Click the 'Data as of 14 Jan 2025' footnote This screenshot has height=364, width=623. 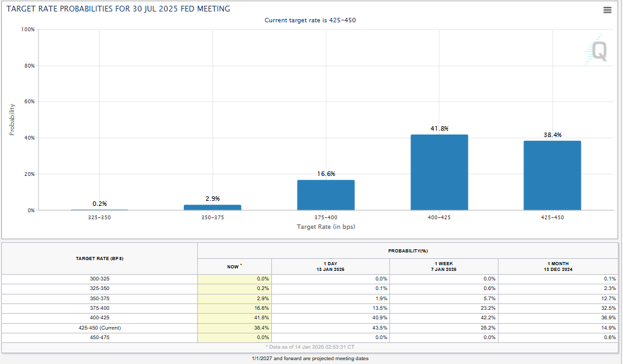[x=310, y=347]
